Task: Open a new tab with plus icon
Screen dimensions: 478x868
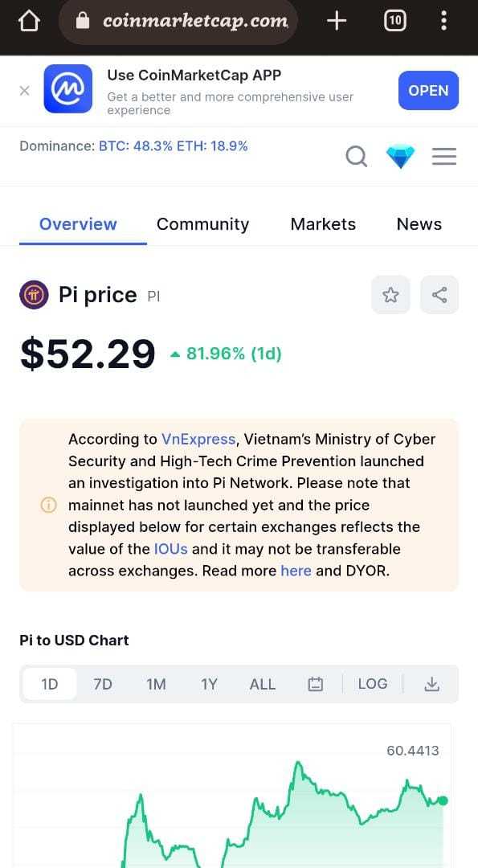Action: [337, 21]
